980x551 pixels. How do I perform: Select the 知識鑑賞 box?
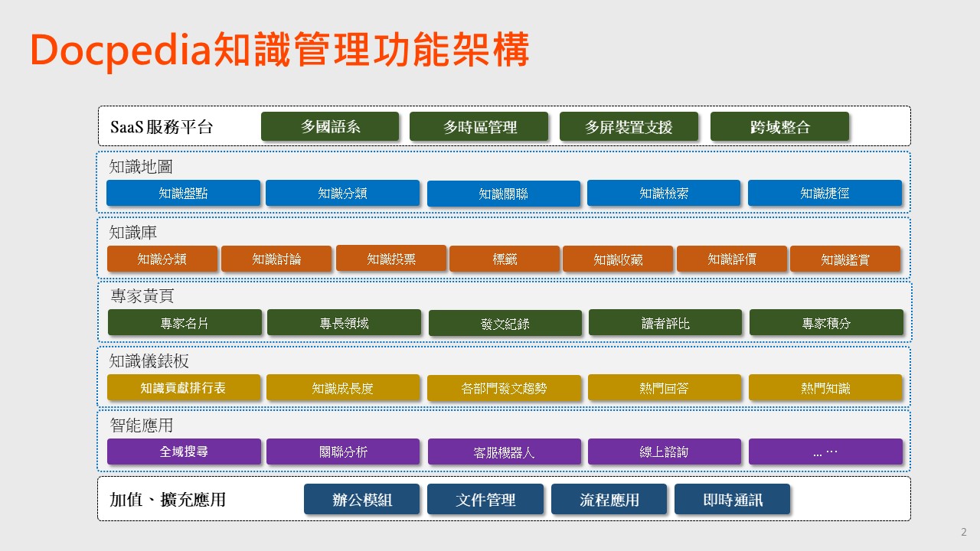pyautogui.click(x=845, y=259)
